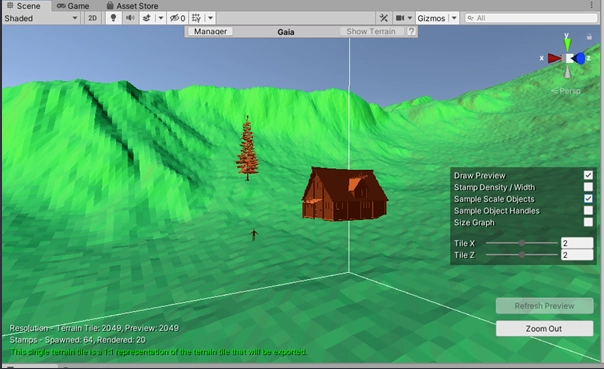
Task: Open the scene view options kebab menu
Action: pos(591,5)
